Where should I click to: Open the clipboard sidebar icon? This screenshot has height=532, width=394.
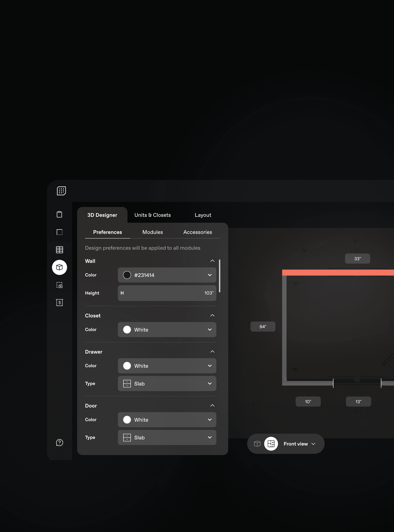point(59,214)
